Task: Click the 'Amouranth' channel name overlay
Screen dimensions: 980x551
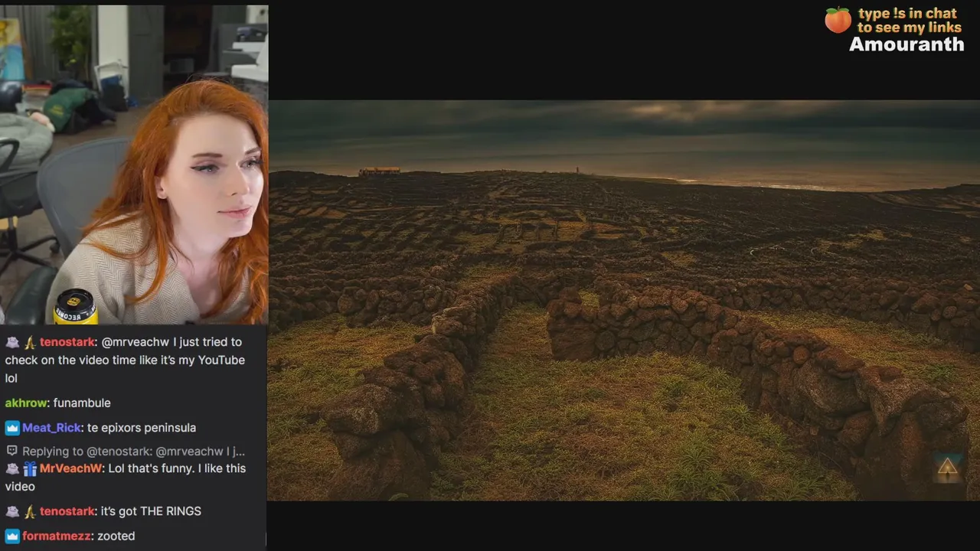Action: (x=906, y=44)
